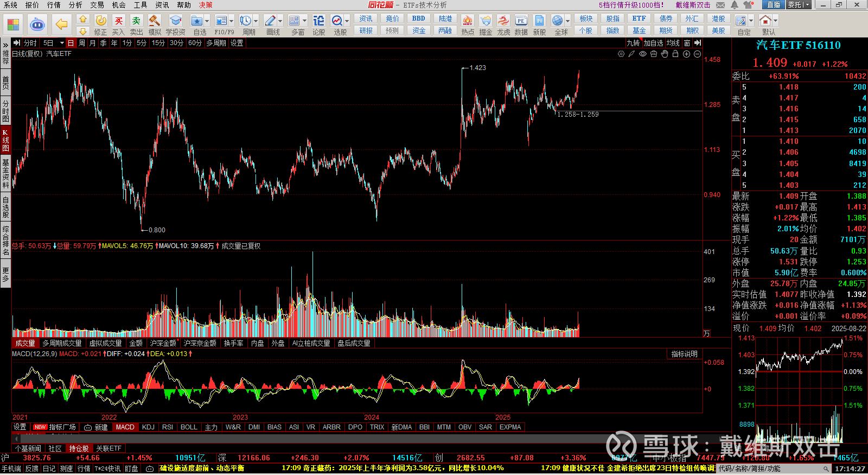Open the 修正 correction tool
The image size is (868, 475).
point(101,25)
